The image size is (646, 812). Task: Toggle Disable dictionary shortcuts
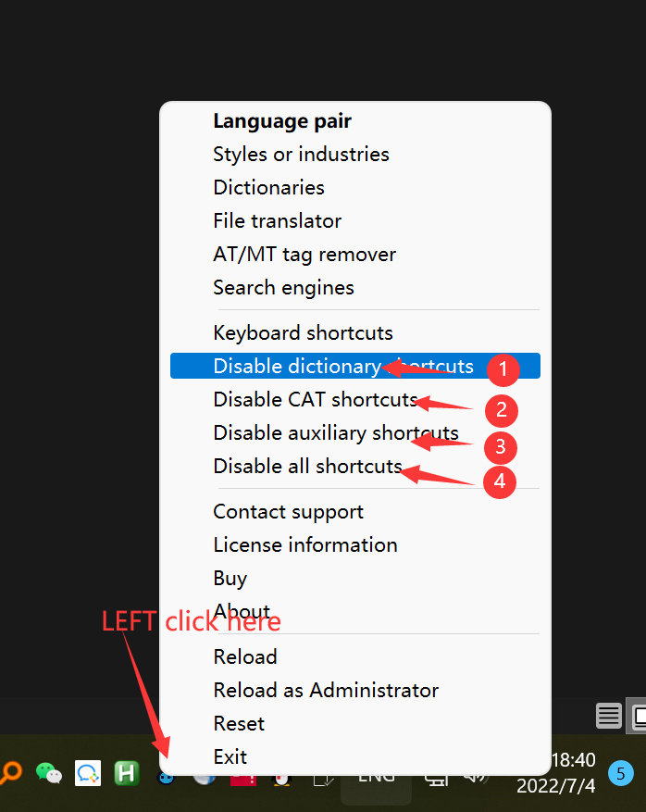point(342,366)
